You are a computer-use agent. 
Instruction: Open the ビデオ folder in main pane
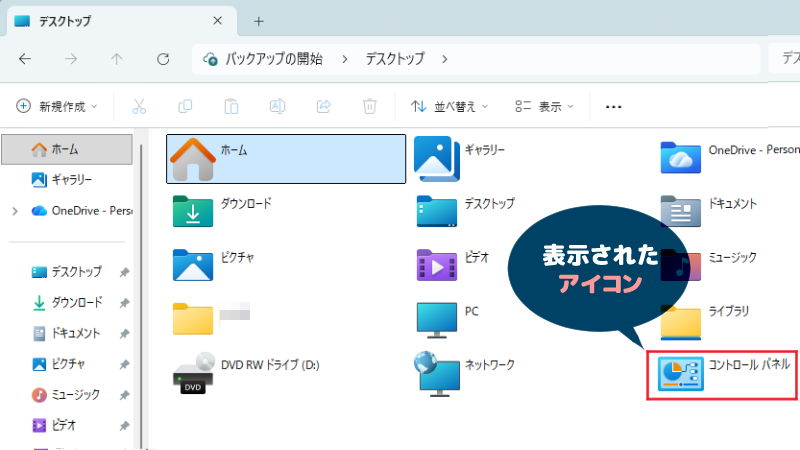[x=453, y=265]
